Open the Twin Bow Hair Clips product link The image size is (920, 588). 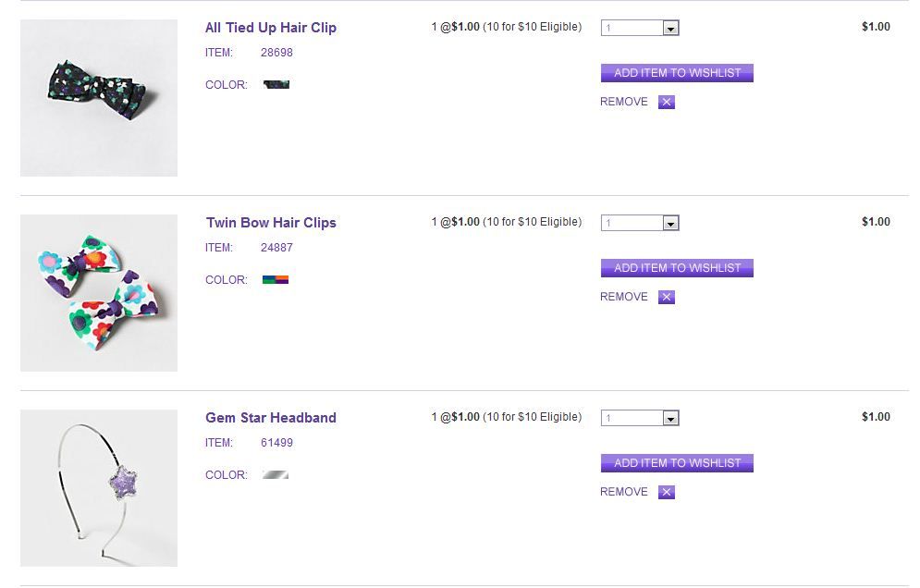[x=271, y=223]
